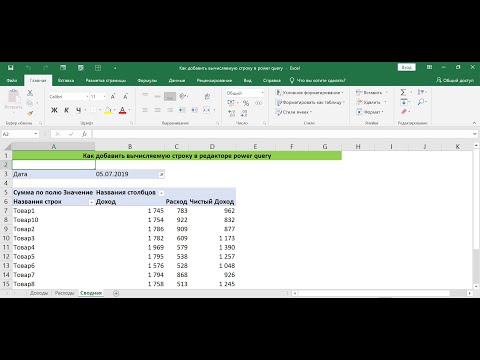480x360 pixels.
Task: Switch to the Данные ribbon tab
Action: pyautogui.click(x=177, y=80)
